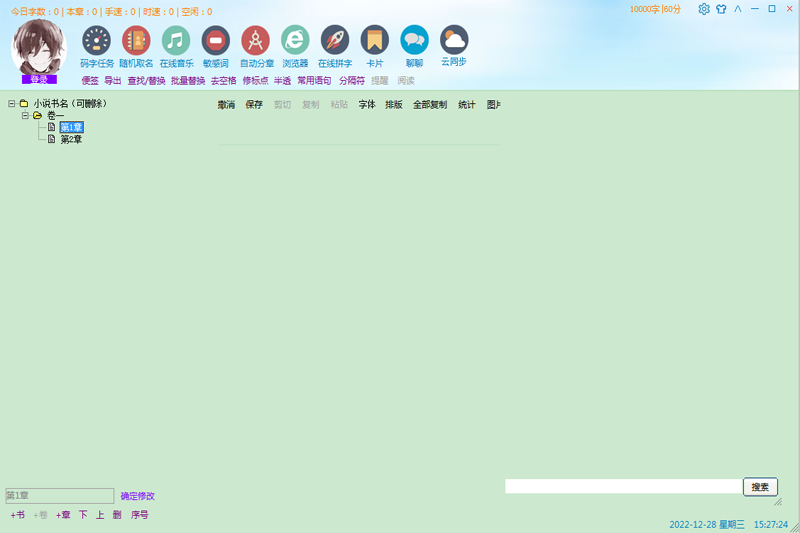This screenshot has width=800, height=533.
Task: Click the 云同步 cloud sync icon
Action: [x=454, y=41]
